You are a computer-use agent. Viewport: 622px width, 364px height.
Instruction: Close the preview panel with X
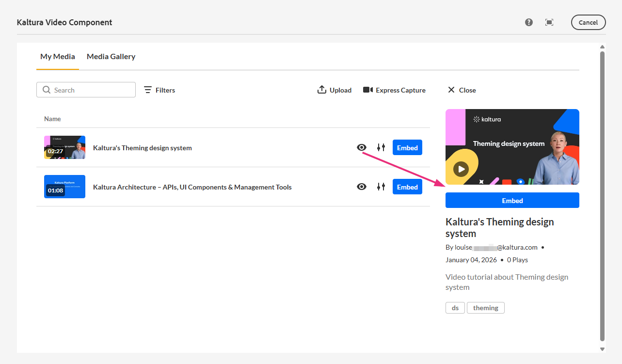[x=451, y=90]
